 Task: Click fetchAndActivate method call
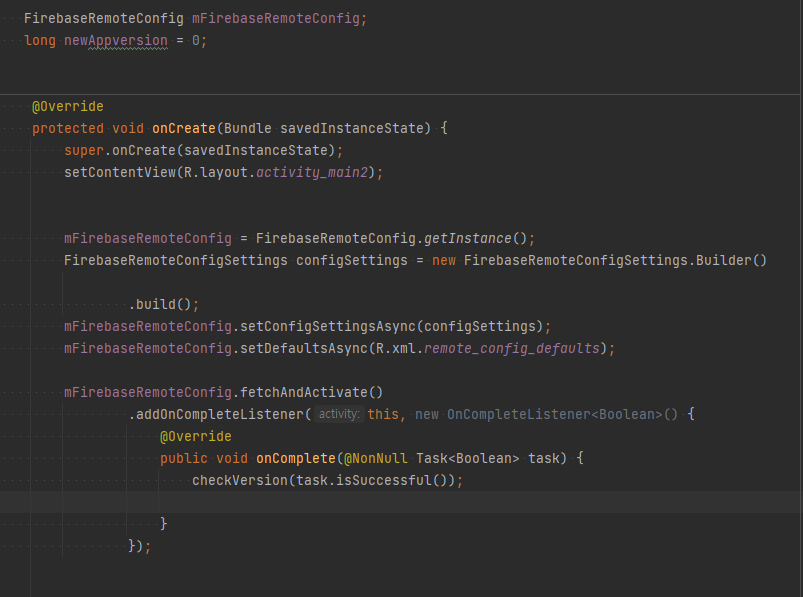304,393
